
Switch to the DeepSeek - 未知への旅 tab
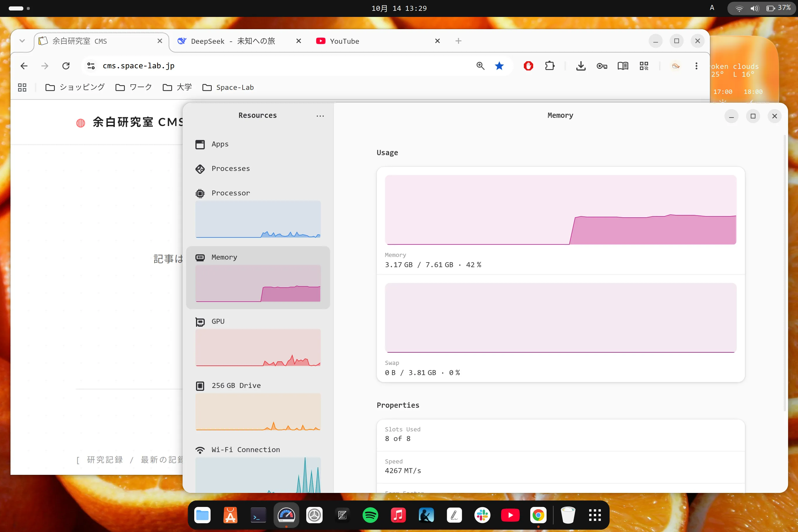(x=233, y=41)
